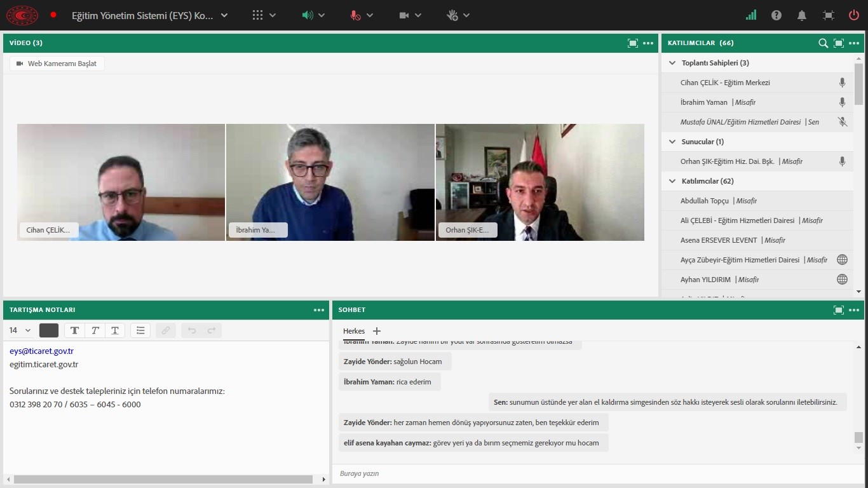Open the text color swatch

click(x=49, y=330)
